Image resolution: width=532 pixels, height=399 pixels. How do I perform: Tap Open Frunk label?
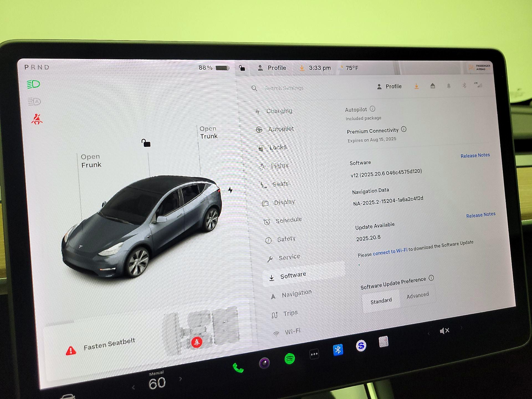tap(91, 161)
